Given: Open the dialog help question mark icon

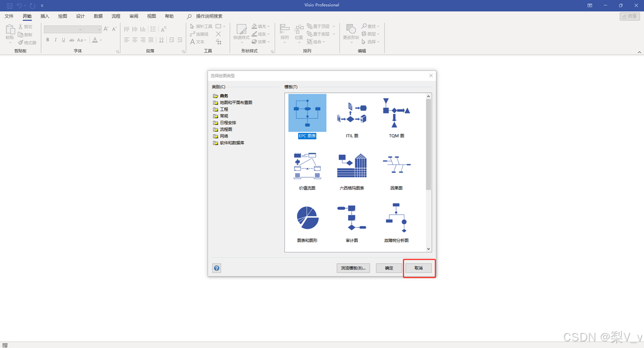Looking at the screenshot, I should point(217,268).
